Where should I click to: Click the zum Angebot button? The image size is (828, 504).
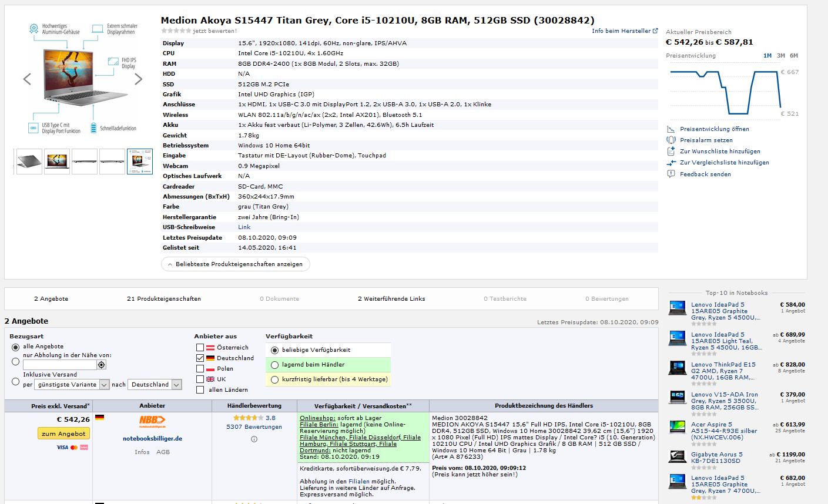coord(64,434)
